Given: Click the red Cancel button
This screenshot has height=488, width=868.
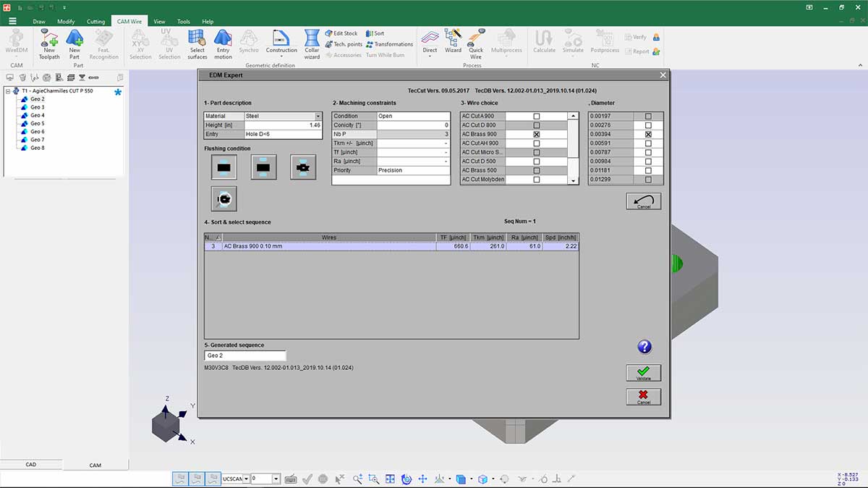Looking at the screenshot, I should 643,397.
